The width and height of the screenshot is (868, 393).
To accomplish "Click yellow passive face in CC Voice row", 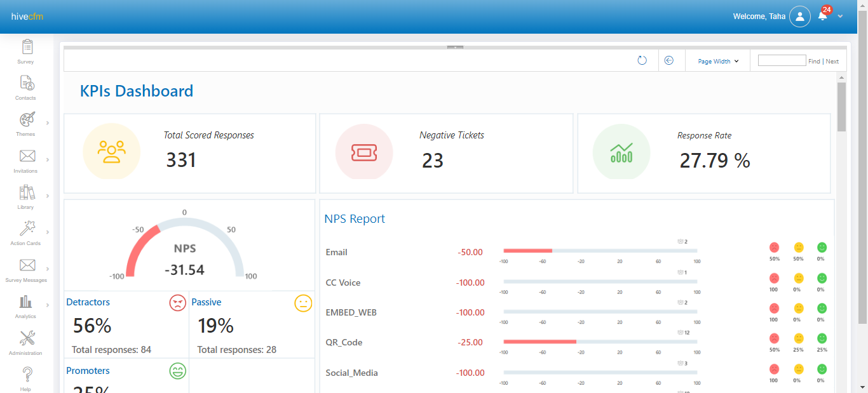I will point(799,278).
